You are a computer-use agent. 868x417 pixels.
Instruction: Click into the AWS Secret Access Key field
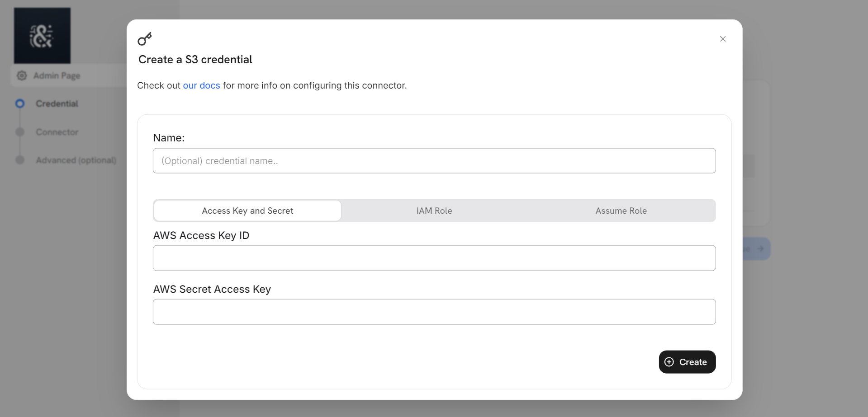click(x=434, y=312)
